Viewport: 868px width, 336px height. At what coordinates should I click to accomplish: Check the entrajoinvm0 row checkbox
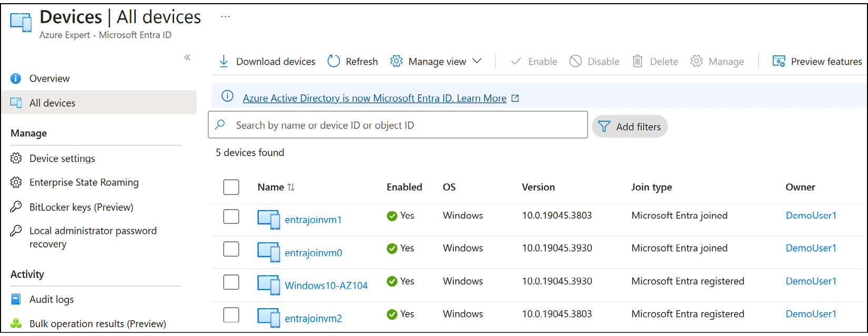click(x=231, y=249)
